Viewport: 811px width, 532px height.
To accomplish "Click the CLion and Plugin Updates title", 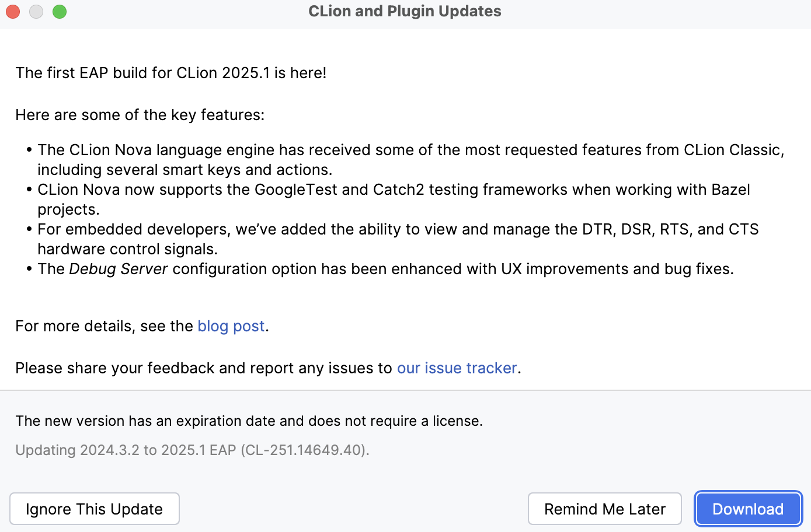I will click(405, 11).
